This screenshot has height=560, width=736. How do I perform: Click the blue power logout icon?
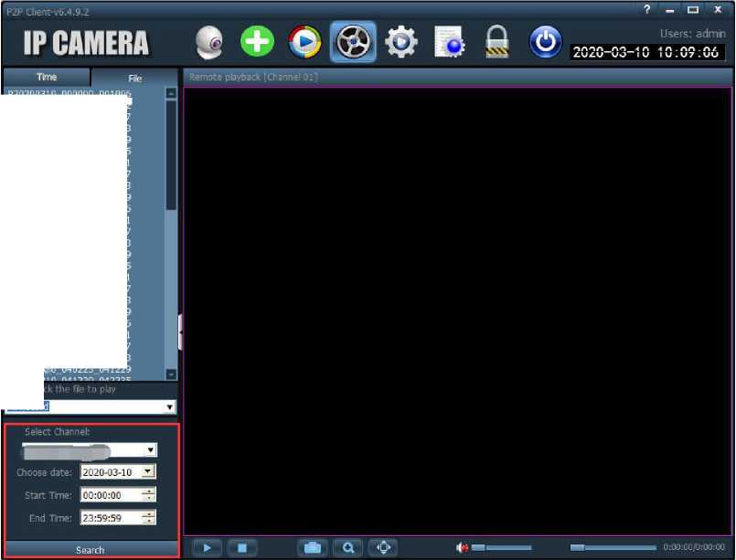546,42
